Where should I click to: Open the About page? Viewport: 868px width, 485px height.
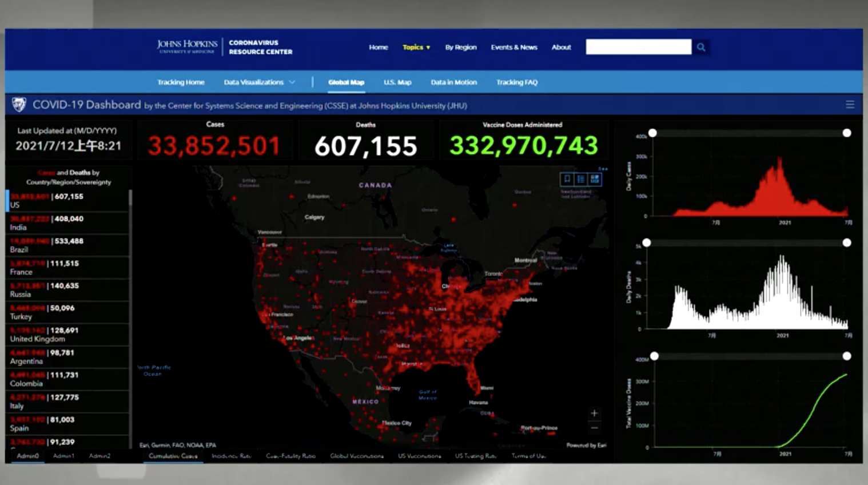tap(562, 47)
